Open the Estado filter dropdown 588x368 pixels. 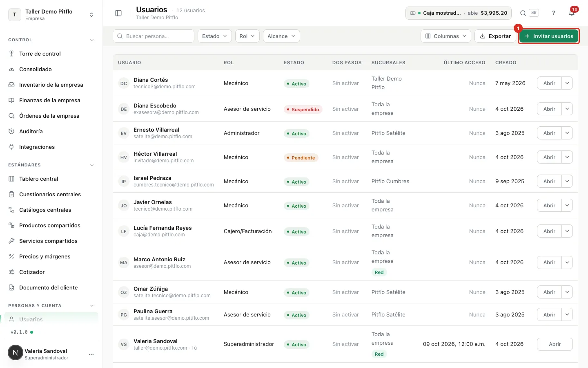click(215, 36)
